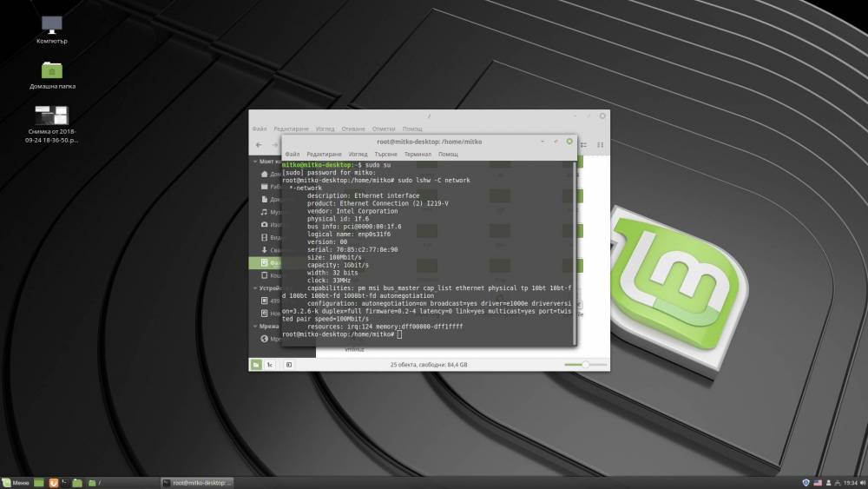Open the Домашна папка desktop folder
Screen dimensions: 868x489
click(52, 76)
